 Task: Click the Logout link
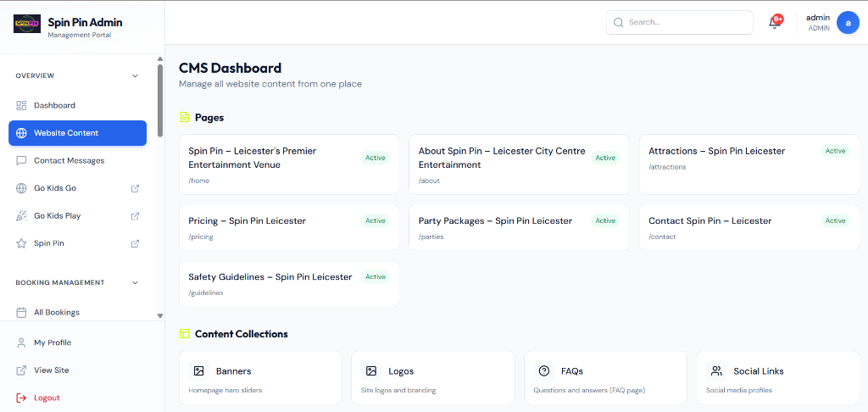coord(77,398)
